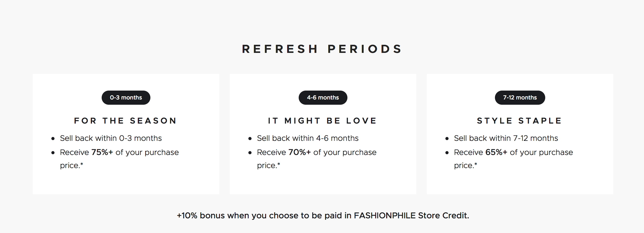
Task: Click 'price.*' in the For The Season card
Action: click(72, 166)
